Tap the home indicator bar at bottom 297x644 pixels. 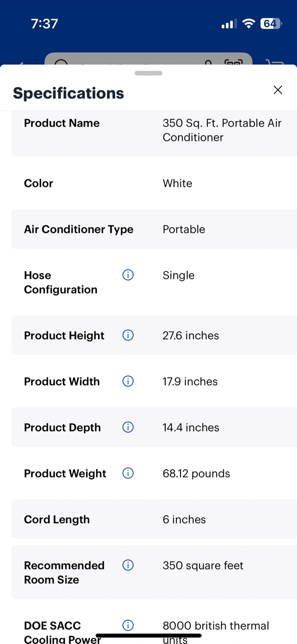tap(148, 635)
